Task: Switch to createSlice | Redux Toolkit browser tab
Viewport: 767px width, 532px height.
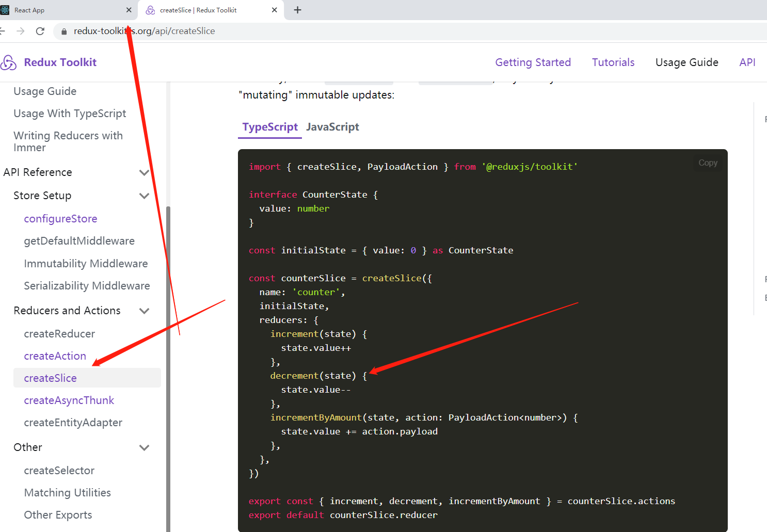Action: [211, 10]
